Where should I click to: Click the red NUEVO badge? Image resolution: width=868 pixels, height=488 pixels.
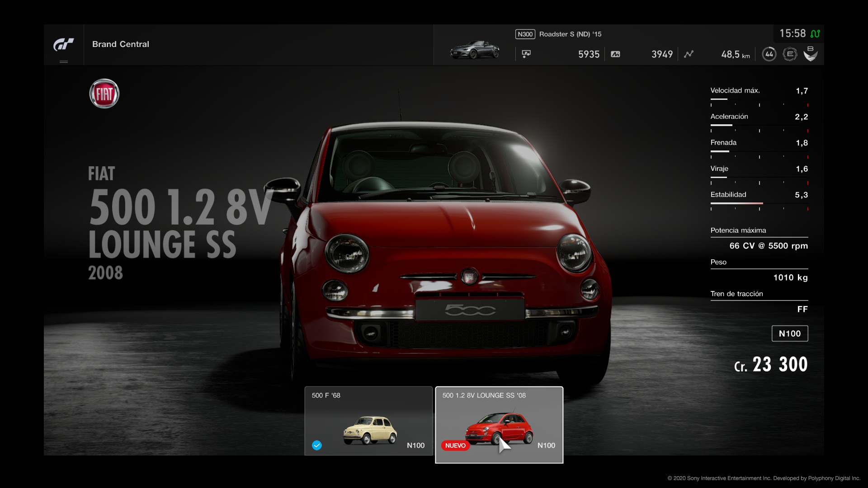click(455, 446)
